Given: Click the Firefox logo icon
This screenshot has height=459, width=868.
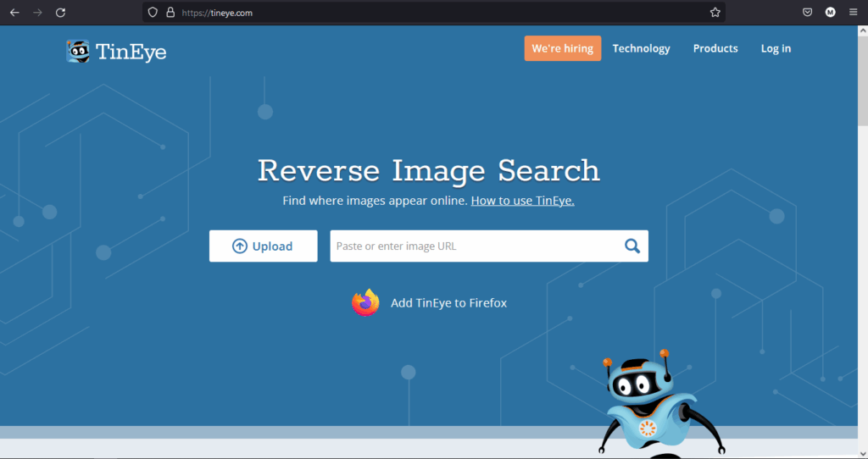Looking at the screenshot, I should 365,302.
